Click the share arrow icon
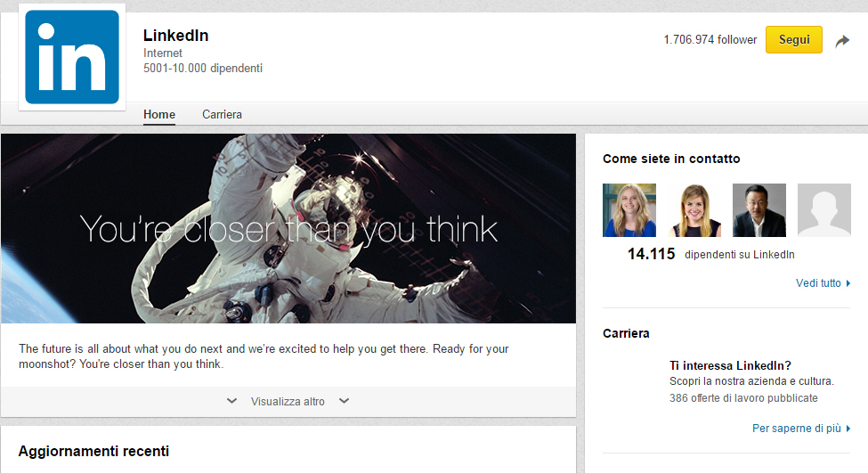Image resolution: width=868 pixels, height=474 pixels. click(x=842, y=40)
